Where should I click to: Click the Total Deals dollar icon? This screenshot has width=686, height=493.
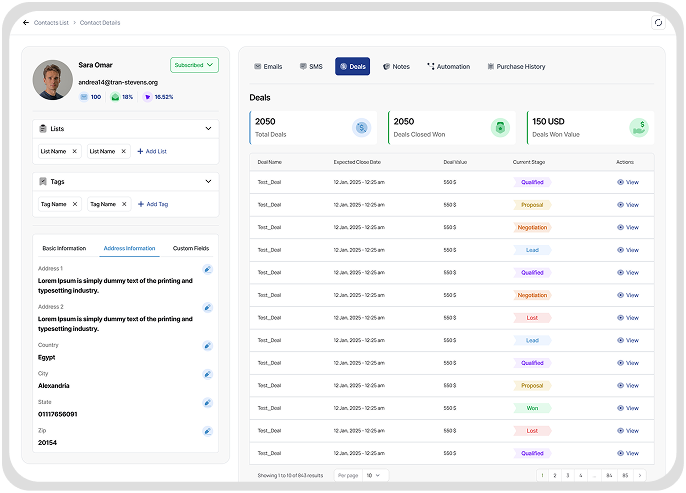point(361,127)
